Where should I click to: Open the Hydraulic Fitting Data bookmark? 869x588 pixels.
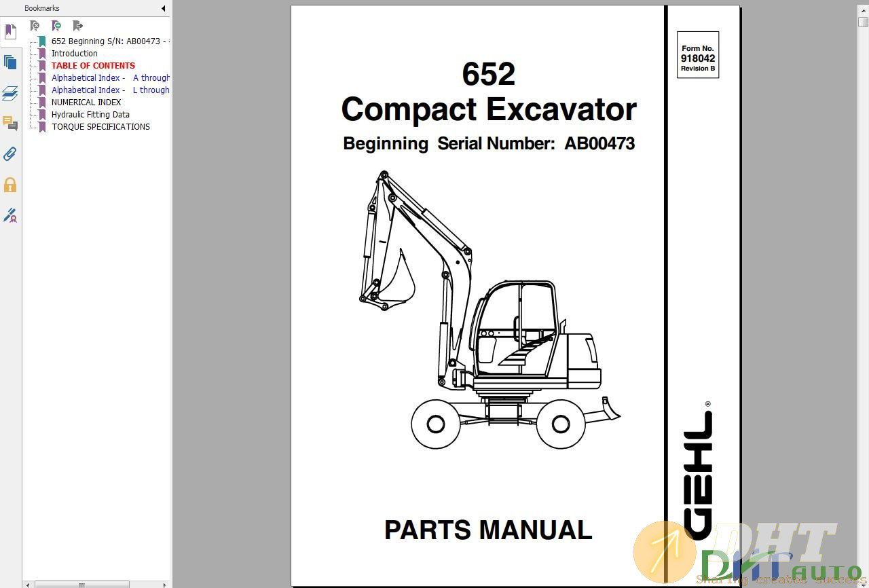tap(90, 115)
